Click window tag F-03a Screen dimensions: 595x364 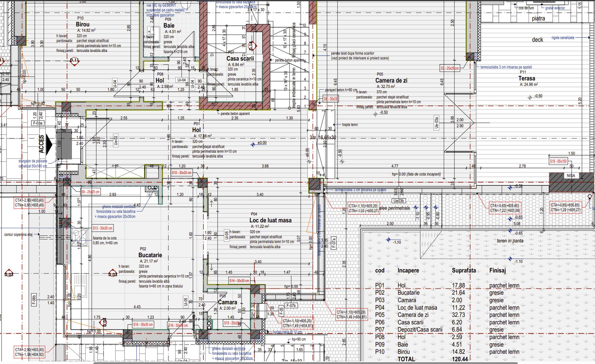(x=38, y=123)
